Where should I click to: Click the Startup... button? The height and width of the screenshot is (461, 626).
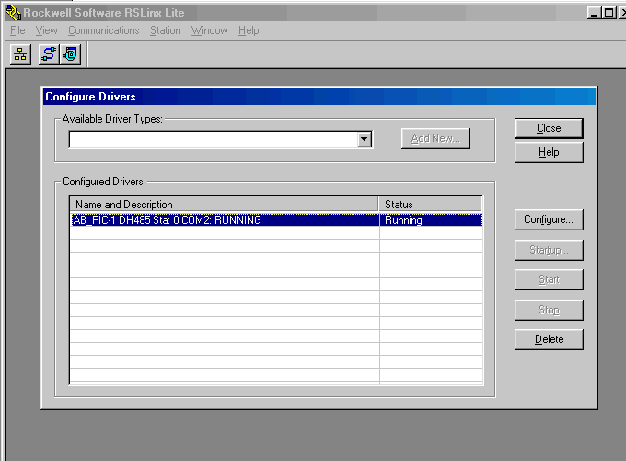549,250
